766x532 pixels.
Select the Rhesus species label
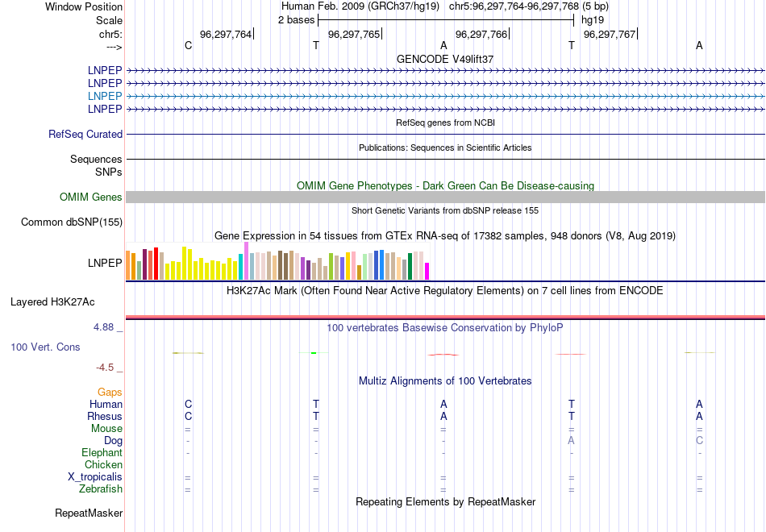(x=105, y=416)
